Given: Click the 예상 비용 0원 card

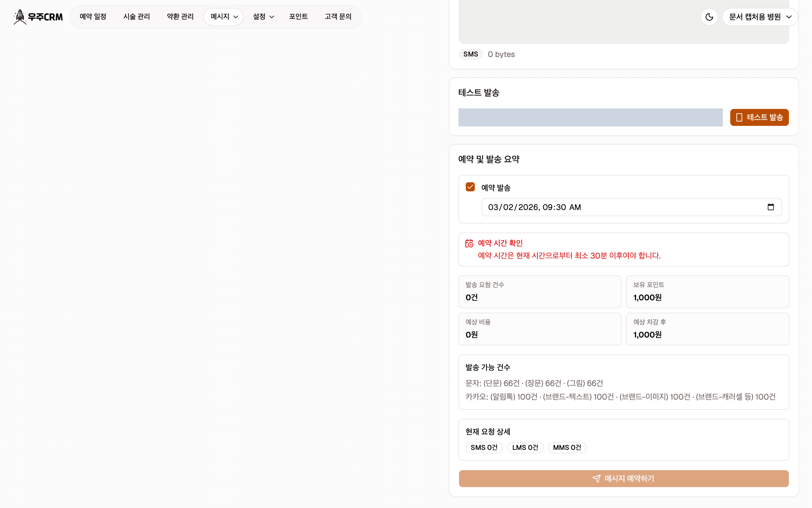Looking at the screenshot, I should (540, 329).
